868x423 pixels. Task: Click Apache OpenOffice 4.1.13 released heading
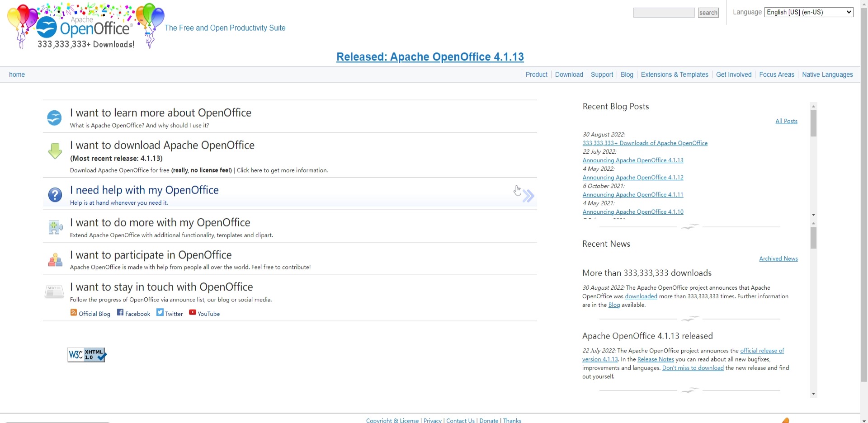tap(647, 336)
